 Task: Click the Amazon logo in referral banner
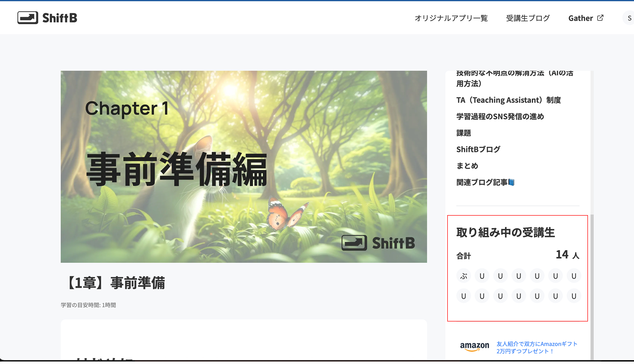point(474,347)
